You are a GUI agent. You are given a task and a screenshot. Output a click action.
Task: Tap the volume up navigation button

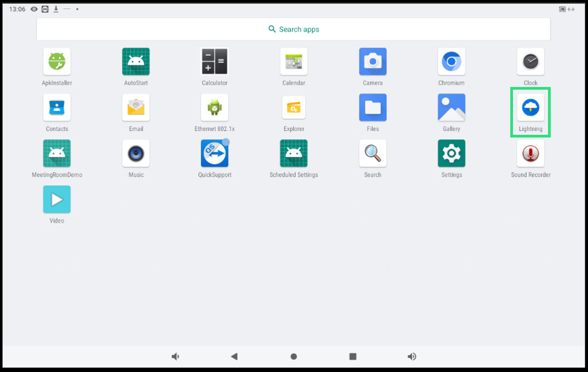pos(412,357)
